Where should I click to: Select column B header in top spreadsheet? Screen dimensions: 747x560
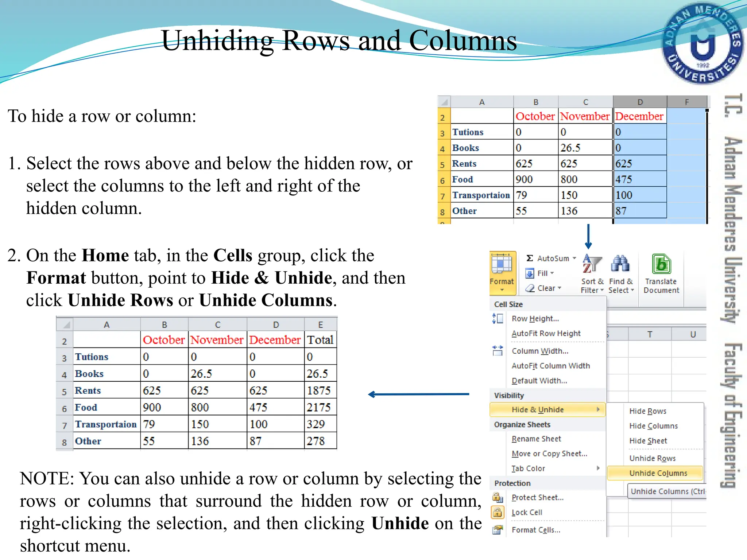click(x=536, y=102)
